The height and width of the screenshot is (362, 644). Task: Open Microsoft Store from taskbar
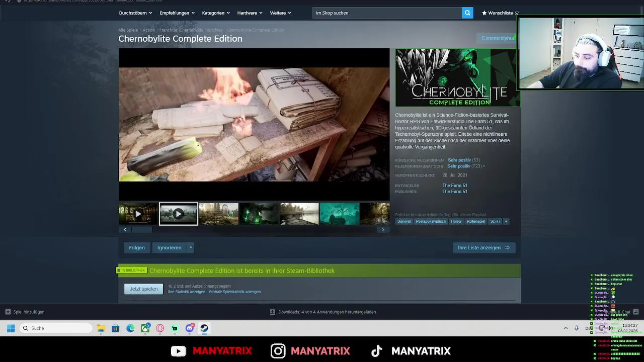[x=115, y=328]
